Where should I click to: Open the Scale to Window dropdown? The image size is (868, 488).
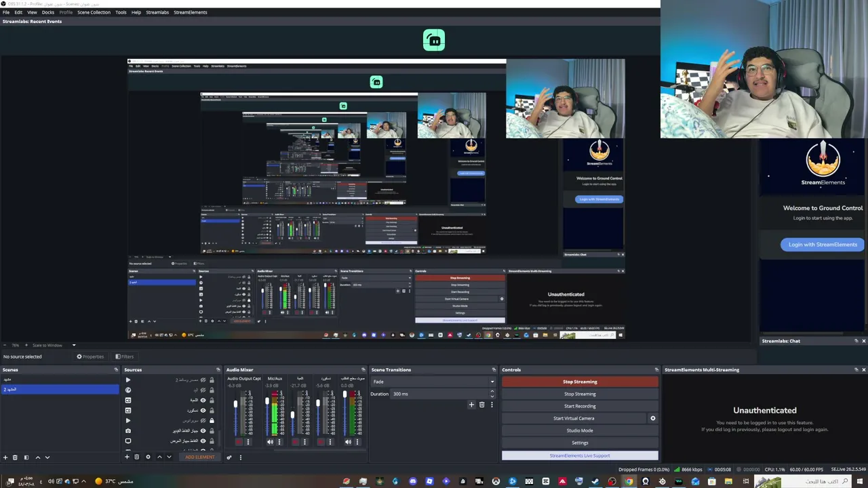click(x=56, y=345)
